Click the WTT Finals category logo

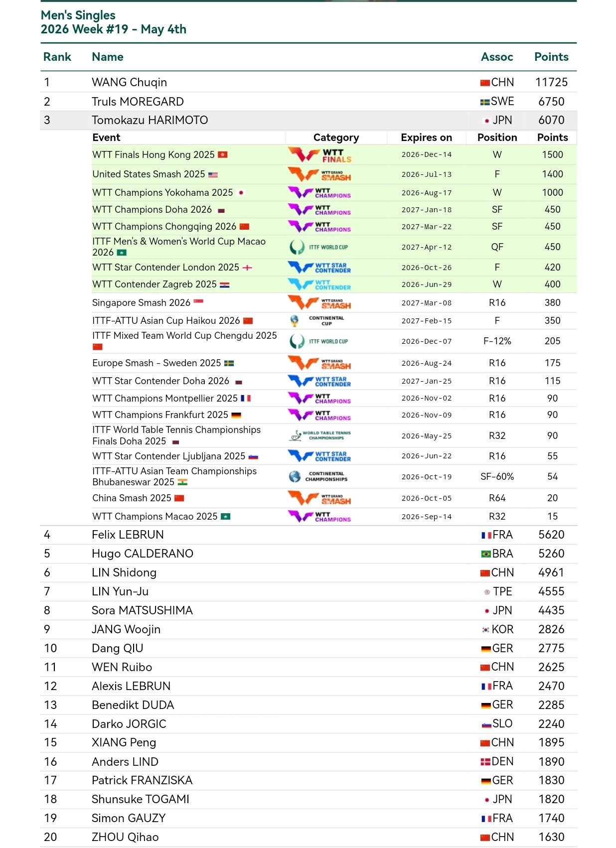[x=319, y=155]
